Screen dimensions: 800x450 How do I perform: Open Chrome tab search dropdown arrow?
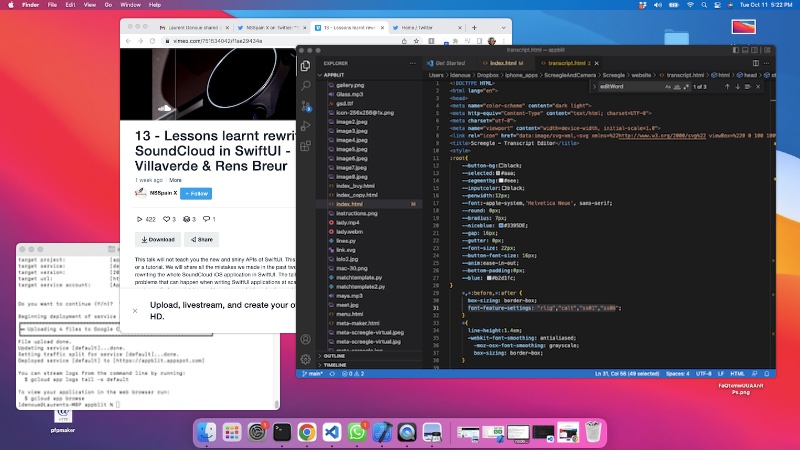point(503,28)
